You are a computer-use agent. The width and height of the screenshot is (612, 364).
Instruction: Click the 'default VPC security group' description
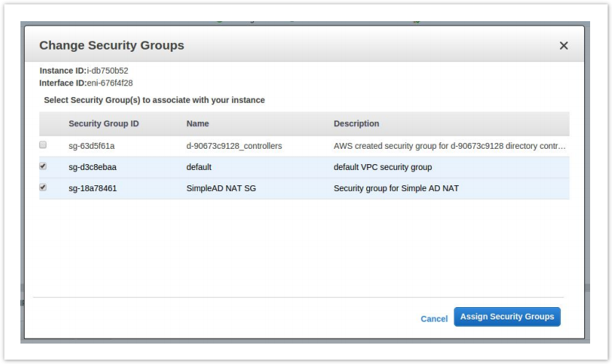pyautogui.click(x=383, y=167)
